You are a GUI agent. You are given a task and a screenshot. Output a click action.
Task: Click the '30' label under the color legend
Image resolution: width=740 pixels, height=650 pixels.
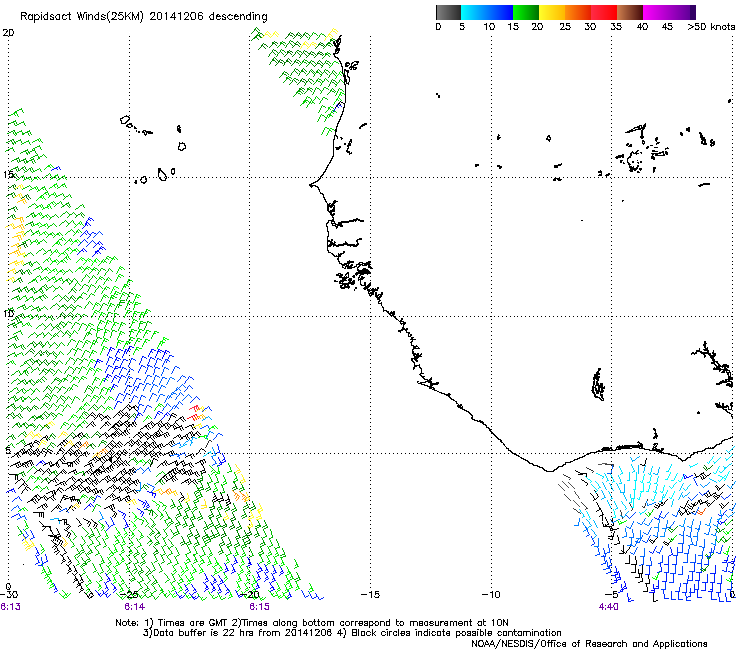point(590,27)
